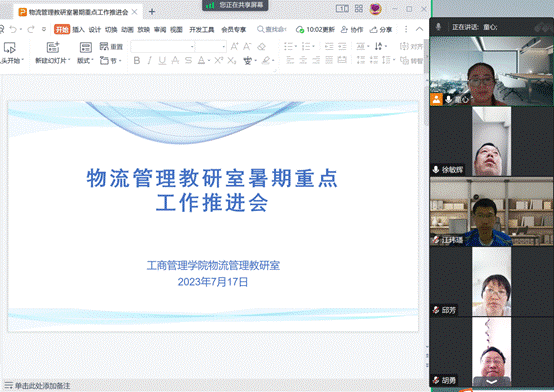Image resolution: width=554 pixels, height=392 pixels.
Task: Click the clear formatting eraser icon
Action: (261, 47)
